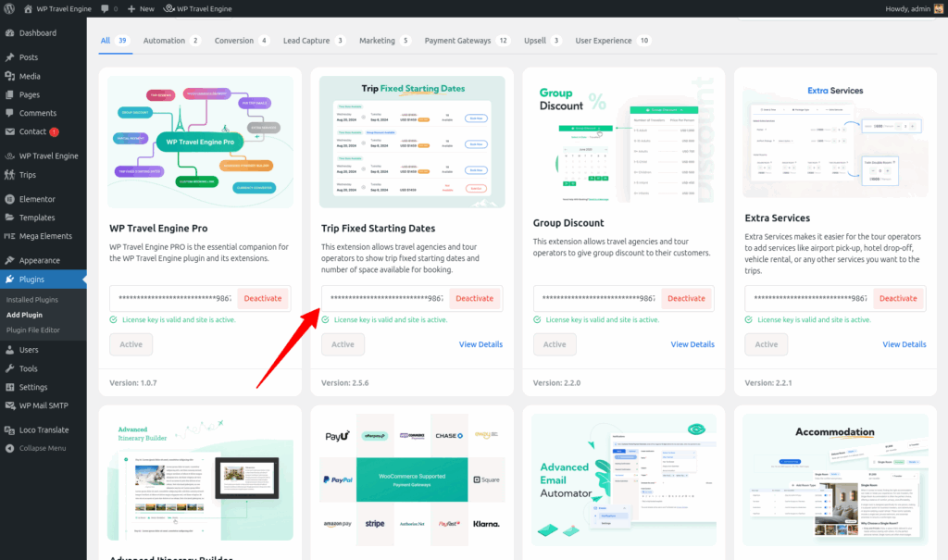This screenshot has height=560, width=948.
Task: Click the Templates folder icon
Action: [x=9, y=218]
